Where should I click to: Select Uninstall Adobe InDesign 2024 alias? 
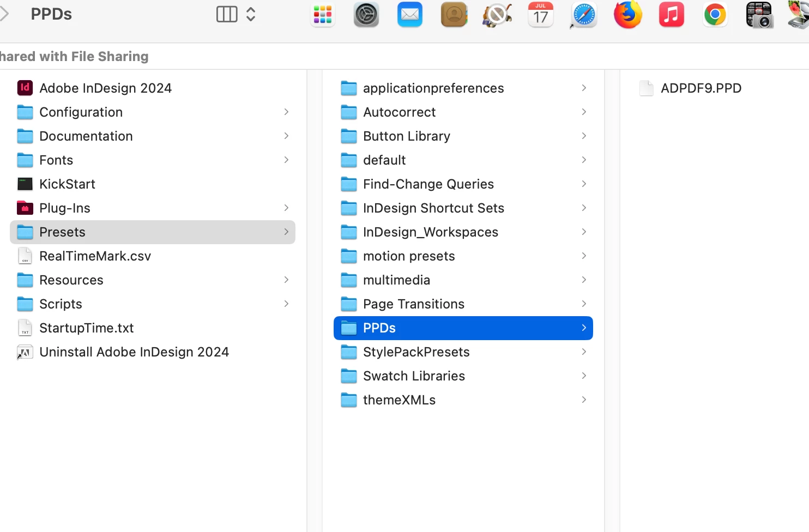(x=153, y=352)
